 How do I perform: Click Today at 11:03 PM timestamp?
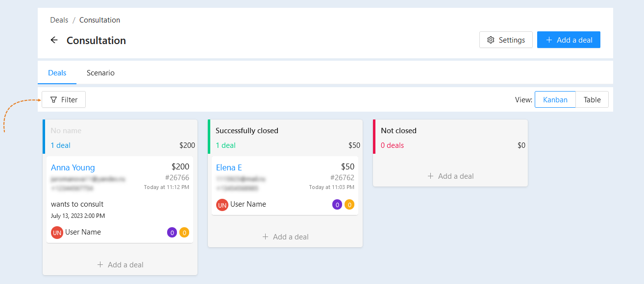click(331, 187)
